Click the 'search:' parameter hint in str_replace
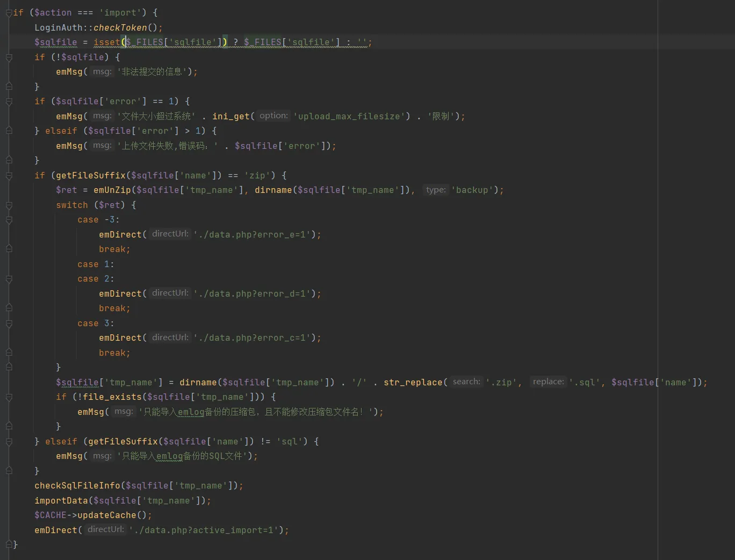 coord(466,382)
